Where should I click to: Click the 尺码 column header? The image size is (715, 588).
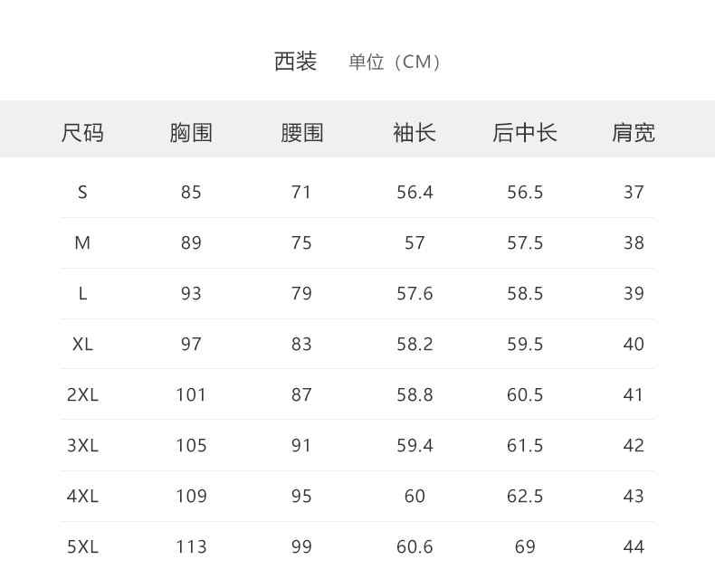point(82,133)
